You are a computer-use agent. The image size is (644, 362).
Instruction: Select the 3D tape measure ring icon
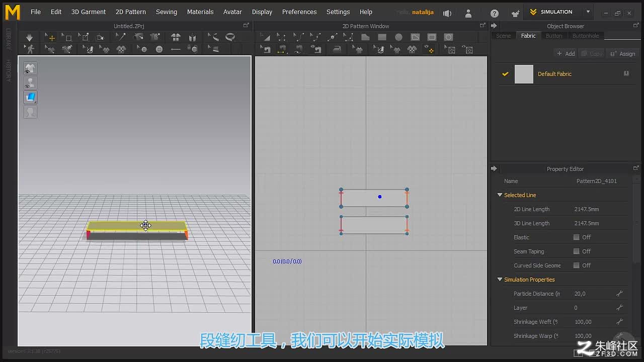230,37
